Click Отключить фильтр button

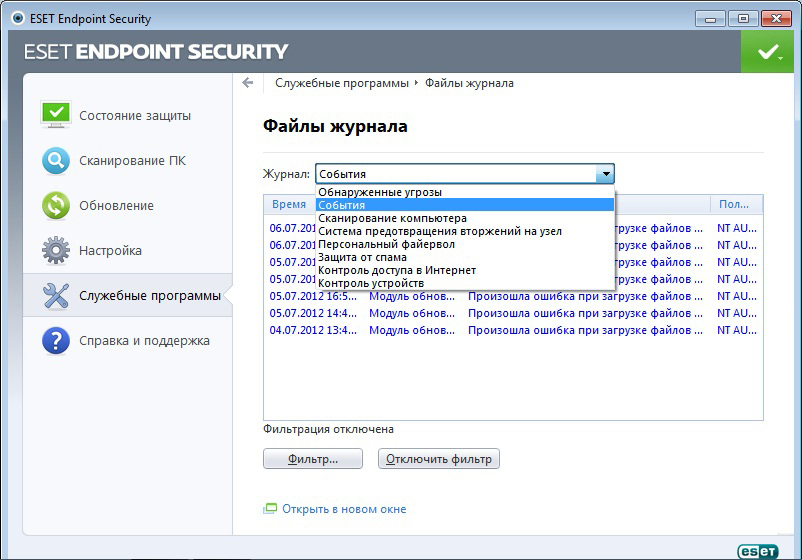pyautogui.click(x=439, y=459)
